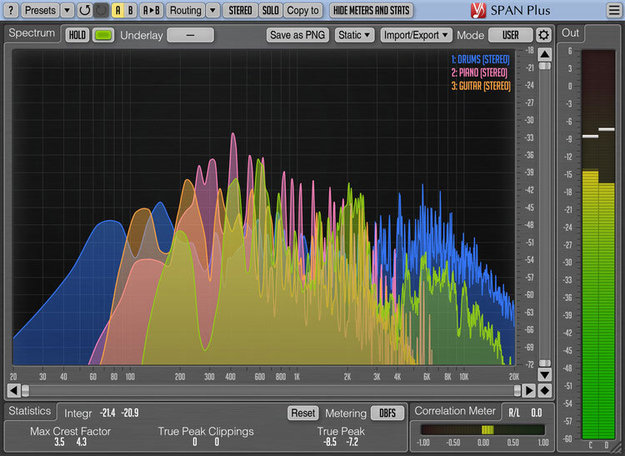The width and height of the screenshot is (625, 456).
Task: Select the Out meter tab
Action: 571,32
